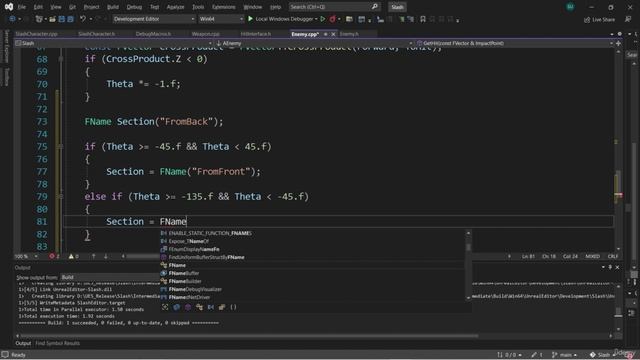
Task: Open the Slash project scope dropdown
Action: coord(113,43)
